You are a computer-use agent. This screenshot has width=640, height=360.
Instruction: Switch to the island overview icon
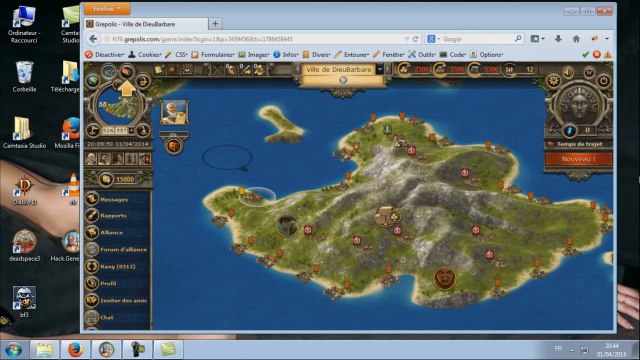[x=109, y=72]
